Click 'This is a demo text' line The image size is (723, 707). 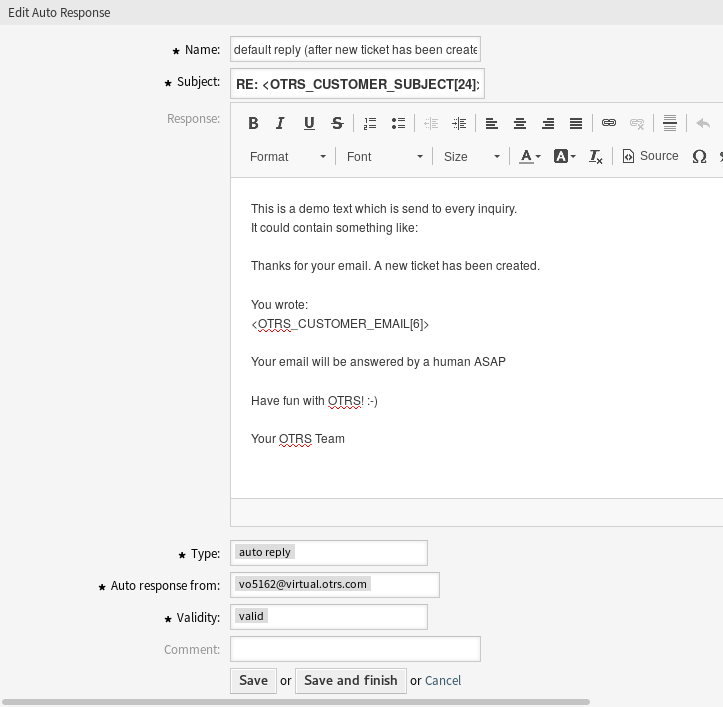[x=384, y=209]
